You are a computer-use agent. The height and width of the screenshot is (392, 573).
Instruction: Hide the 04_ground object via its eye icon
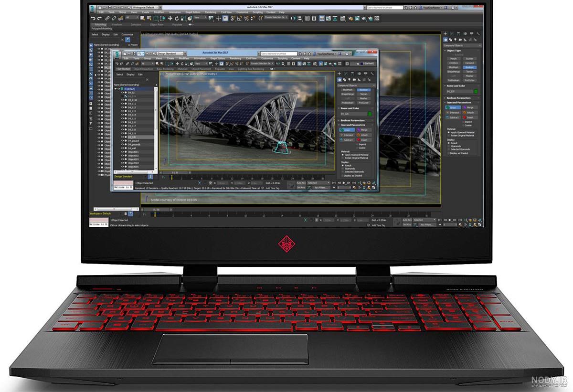tap(123, 141)
